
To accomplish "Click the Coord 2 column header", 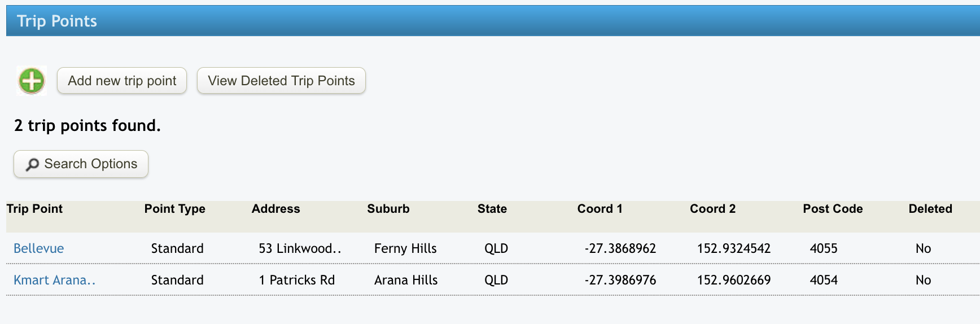I will click(x=712, y=209).
